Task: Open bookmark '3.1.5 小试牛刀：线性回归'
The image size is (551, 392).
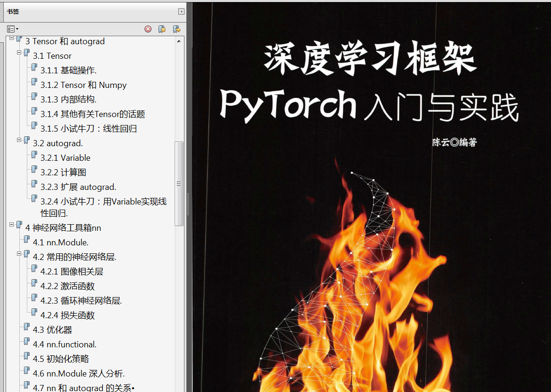Action: coord(88,129)
